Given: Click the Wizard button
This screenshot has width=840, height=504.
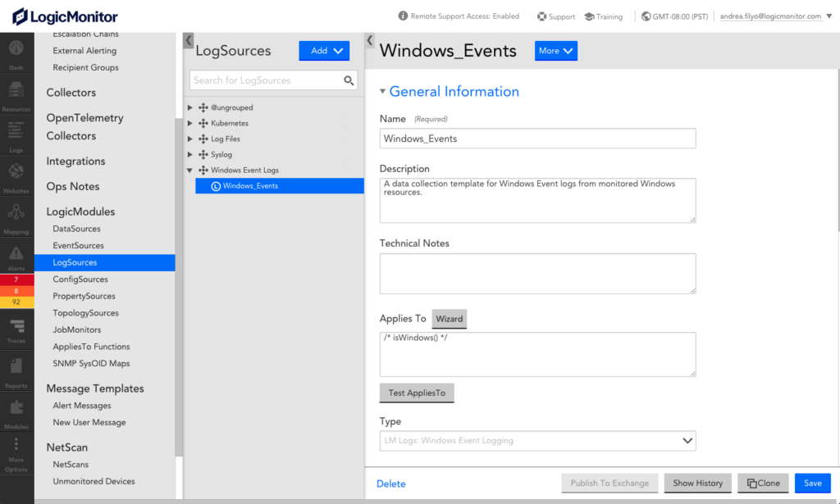Looking at the screenshot, I should (x=449, y=319).
